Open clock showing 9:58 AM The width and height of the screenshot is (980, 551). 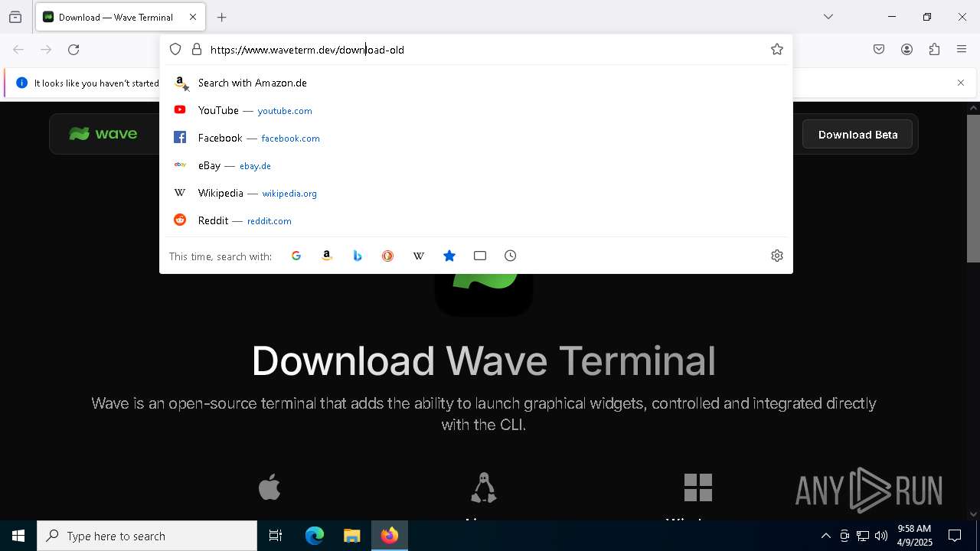coord(914,536)
